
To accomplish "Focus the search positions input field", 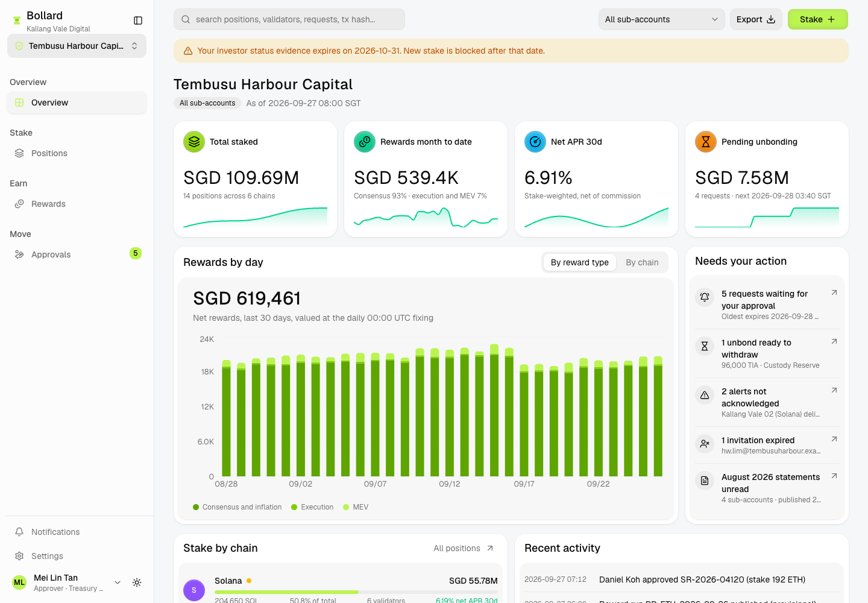I will click(289, 19).
